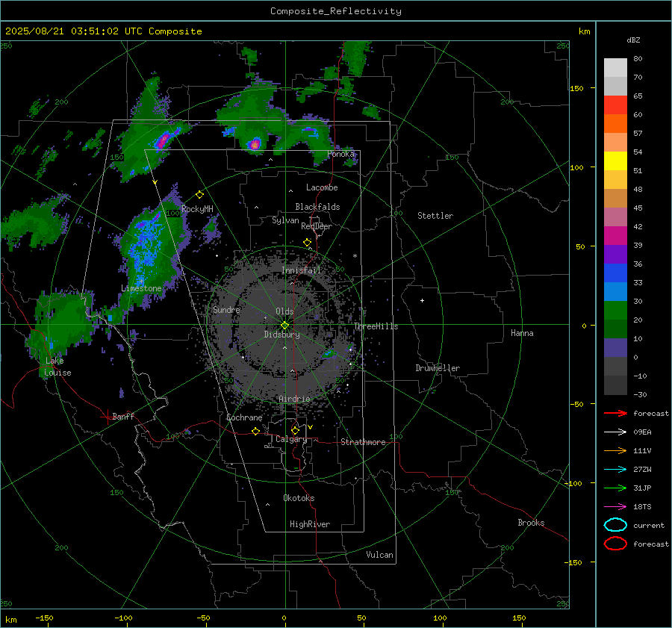Click the Lake Louise label
This screenshot has height=628, width=672.
57,367
